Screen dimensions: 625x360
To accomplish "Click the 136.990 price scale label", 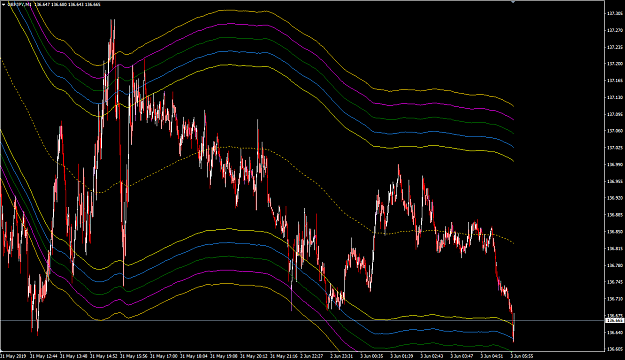I will pos(614,164).
